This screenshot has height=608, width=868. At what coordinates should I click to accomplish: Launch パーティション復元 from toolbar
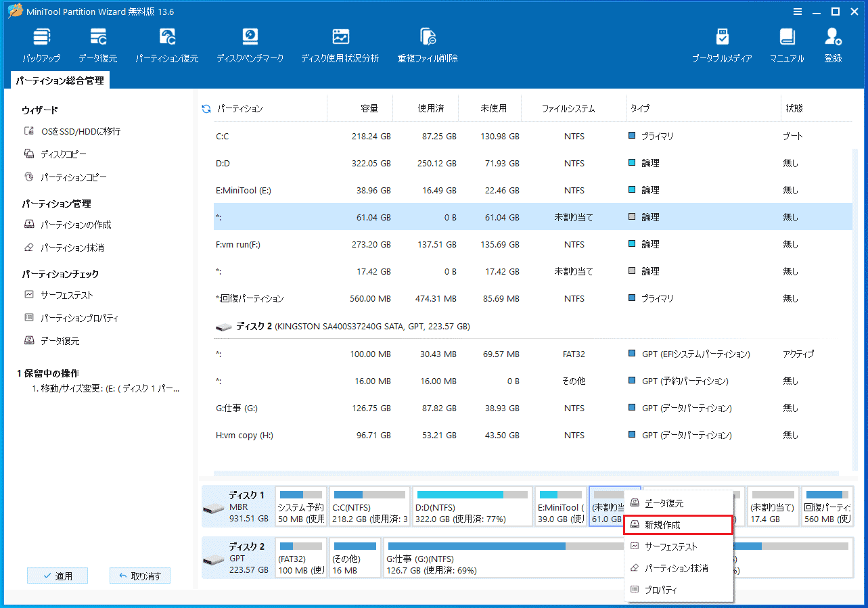(x=167, y=45)
